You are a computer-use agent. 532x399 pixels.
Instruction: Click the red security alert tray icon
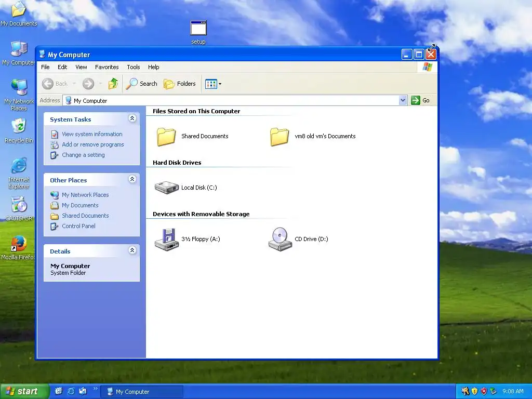[x=484, y=391]
